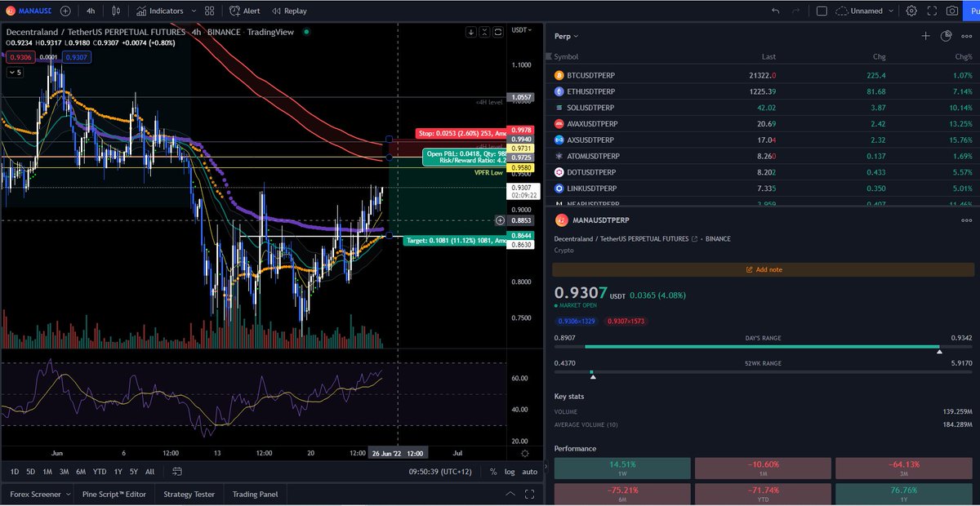Expand the collapsed indicators legend showing 5

[x=16, y=72]
